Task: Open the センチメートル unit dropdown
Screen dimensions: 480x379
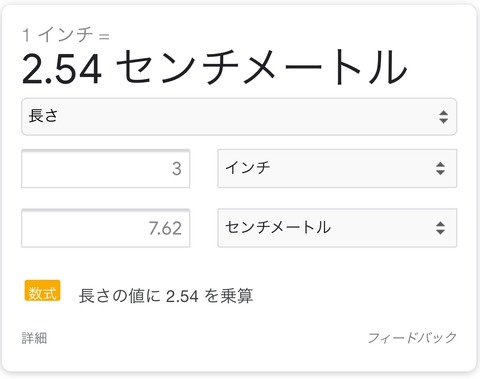Action: tap(337, 228)
